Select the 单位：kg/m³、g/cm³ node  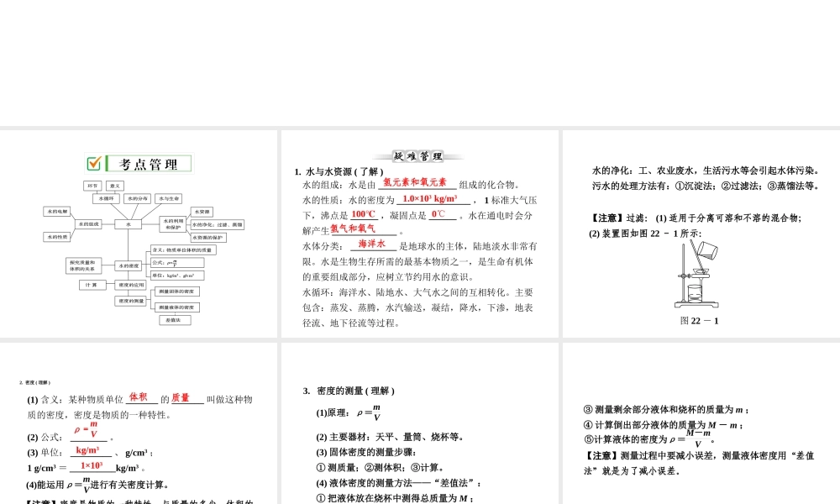176,276
